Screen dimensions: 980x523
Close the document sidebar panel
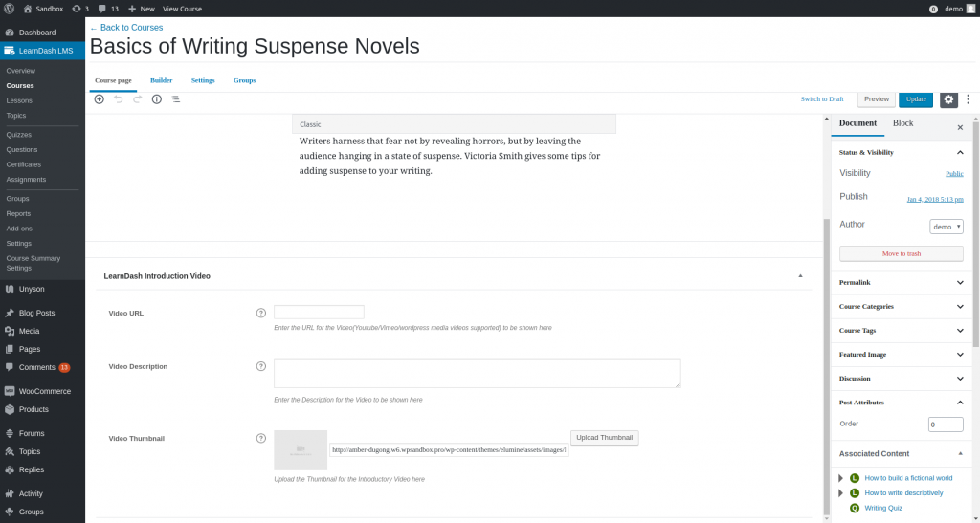[x=960, y=126]
